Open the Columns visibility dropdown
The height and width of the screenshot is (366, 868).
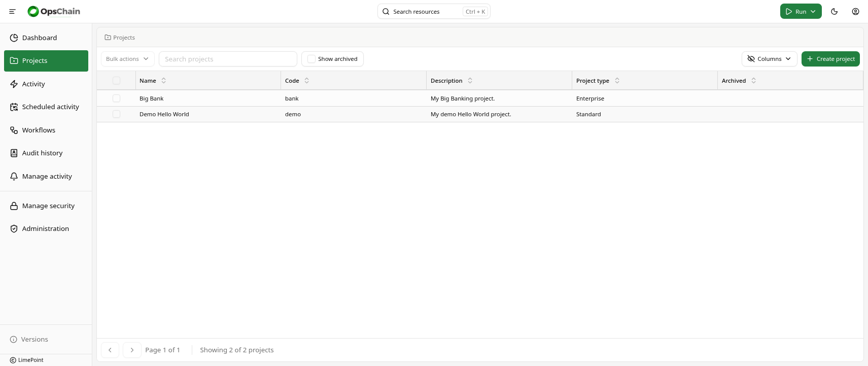pyautogui.click(x=769, y=59)
